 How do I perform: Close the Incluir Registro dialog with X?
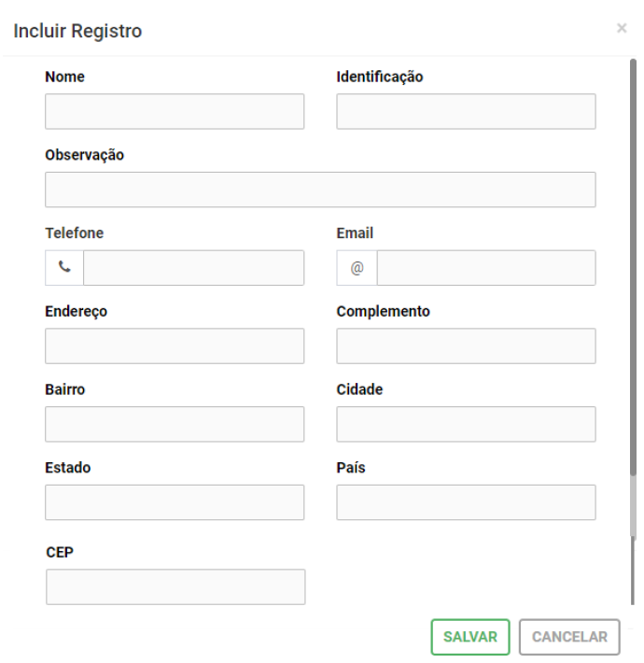pos(622,29)
